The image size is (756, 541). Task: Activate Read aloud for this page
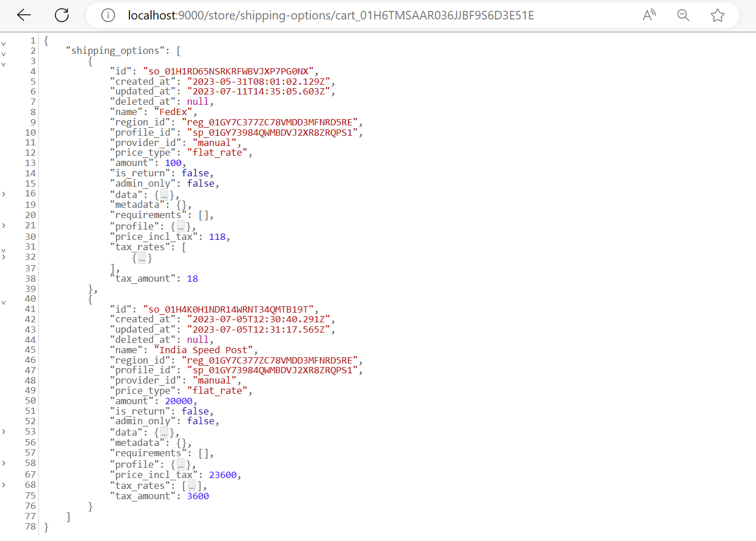[649, 15]
